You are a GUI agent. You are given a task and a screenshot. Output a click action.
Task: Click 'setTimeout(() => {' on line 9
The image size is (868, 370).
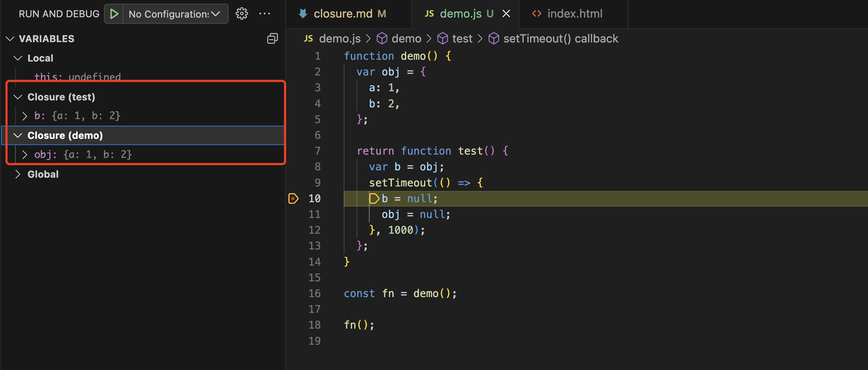[426, 182]
